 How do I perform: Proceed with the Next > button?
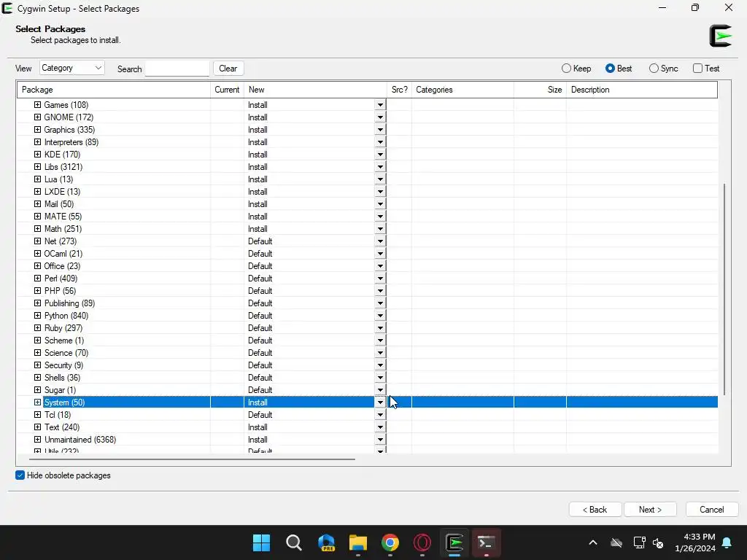[650, 510]
